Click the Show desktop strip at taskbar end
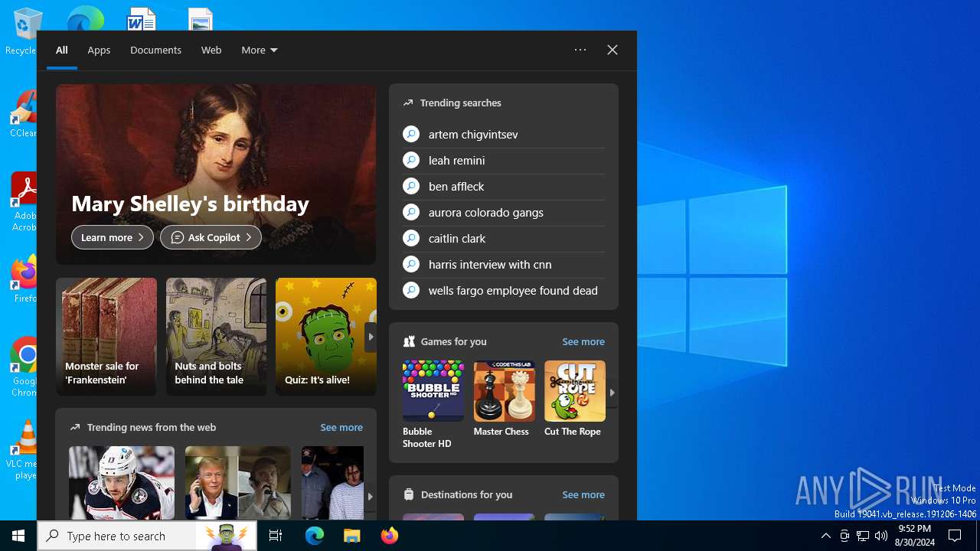980x551 pixels. (978, 536)
